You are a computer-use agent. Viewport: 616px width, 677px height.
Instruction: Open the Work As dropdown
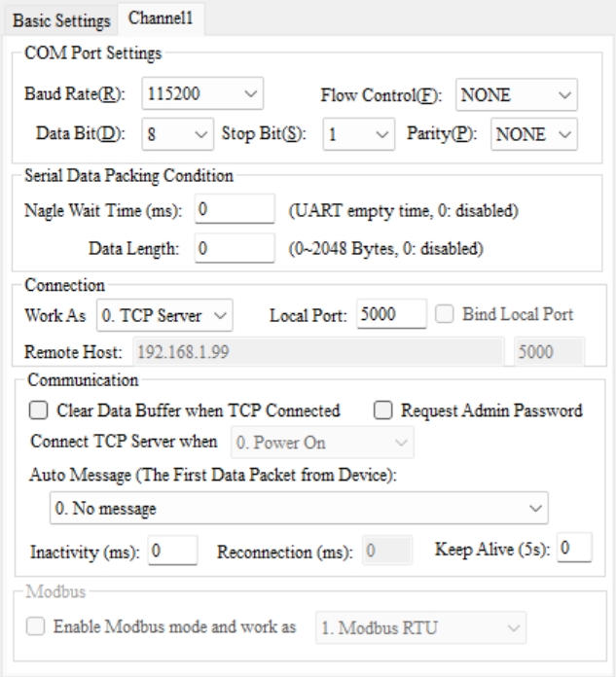(x=164, y=315)
